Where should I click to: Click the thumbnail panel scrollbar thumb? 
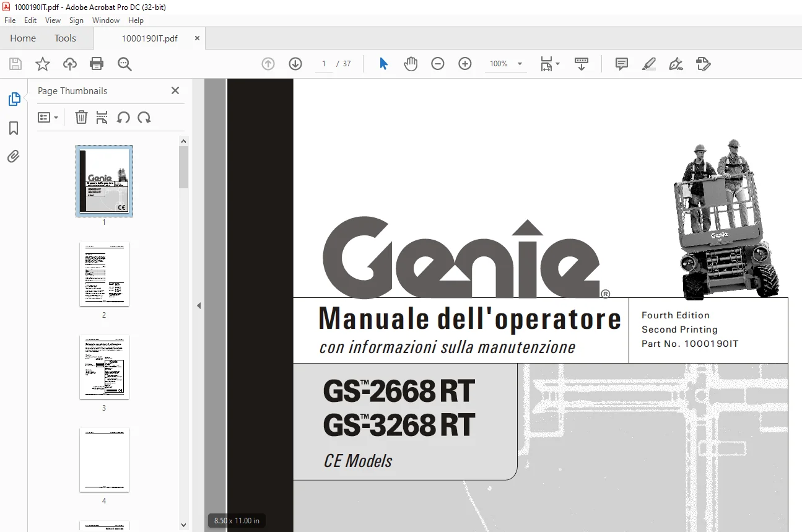[x=183, y=167]
